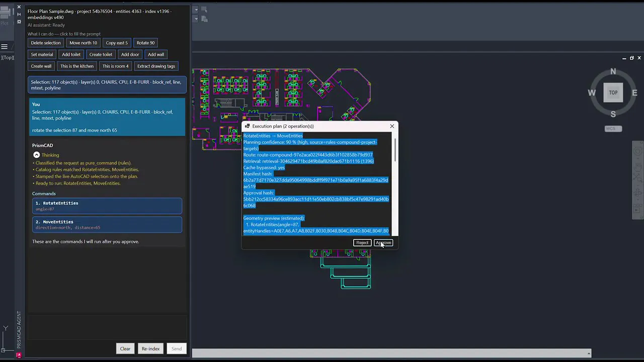Click 'Manifest hash:' line in plan
The height and width of the screenshot is (362, 644).
259,174
